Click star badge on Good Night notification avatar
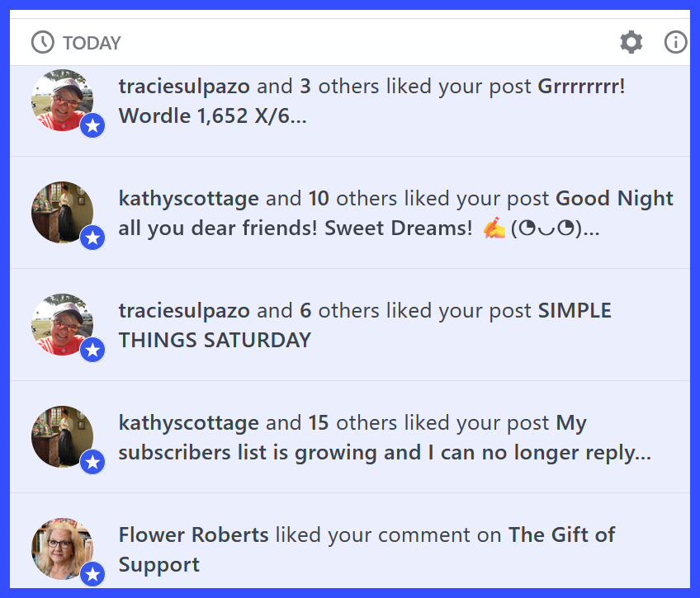The width and height of the screenshot is (700, 598). pos(92,238)
